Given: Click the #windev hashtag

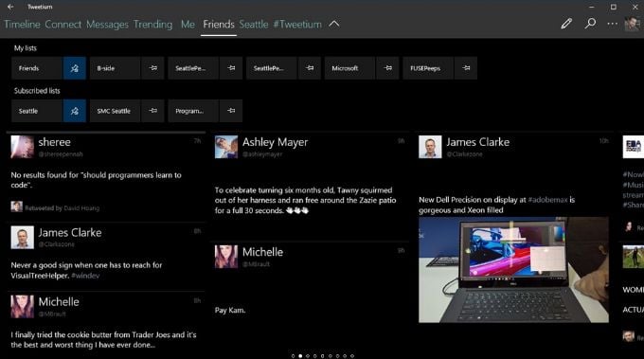Looking at the screenshot, I should coord(85,276).
